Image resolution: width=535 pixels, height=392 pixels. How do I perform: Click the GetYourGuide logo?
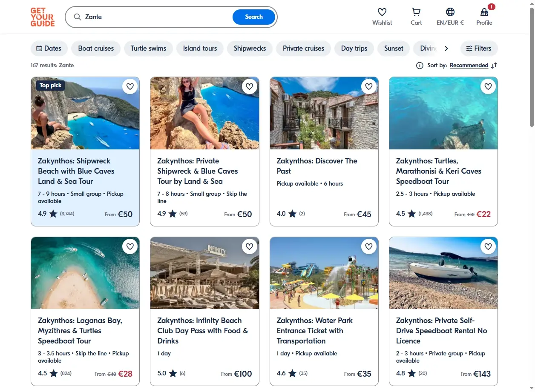pos(43,17)
